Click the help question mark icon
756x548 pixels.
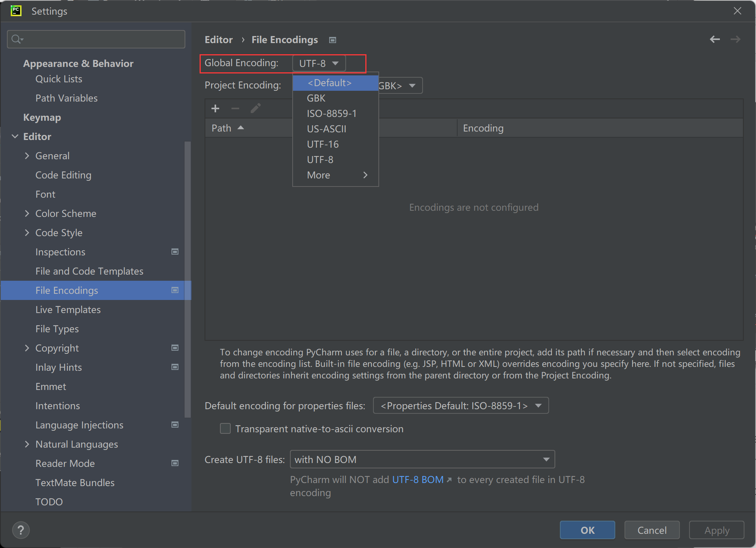click(x=21, y=530)
